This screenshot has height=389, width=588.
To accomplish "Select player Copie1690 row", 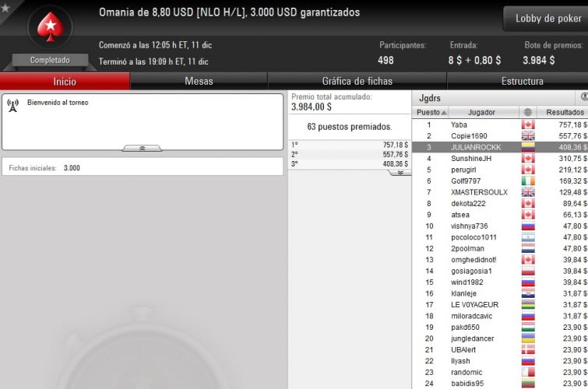I will pyautogui.click(x=500, y=136).
